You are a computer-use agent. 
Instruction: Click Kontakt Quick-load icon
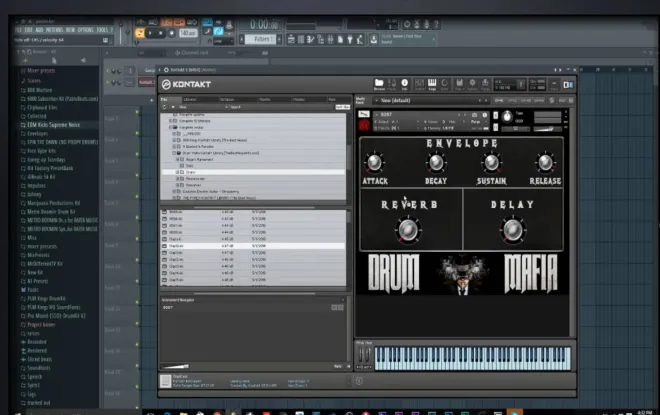click(444, 83)
